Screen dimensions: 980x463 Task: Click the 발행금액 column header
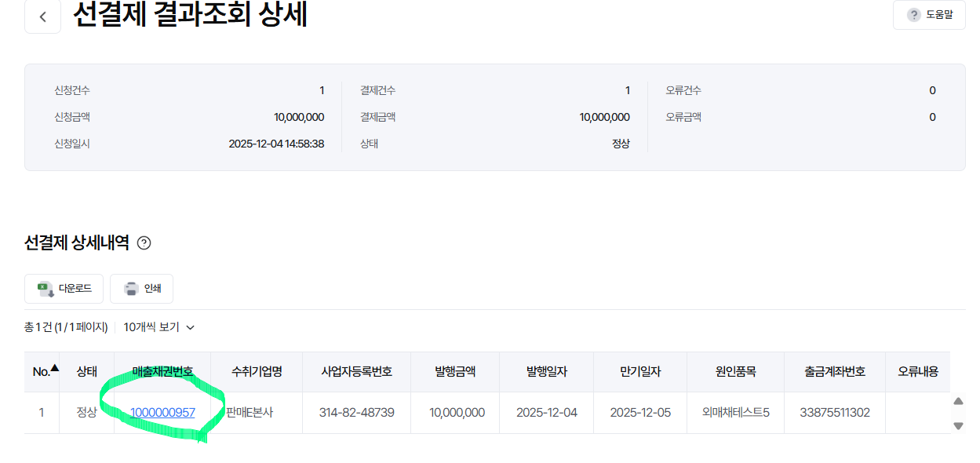pos(457,372)
